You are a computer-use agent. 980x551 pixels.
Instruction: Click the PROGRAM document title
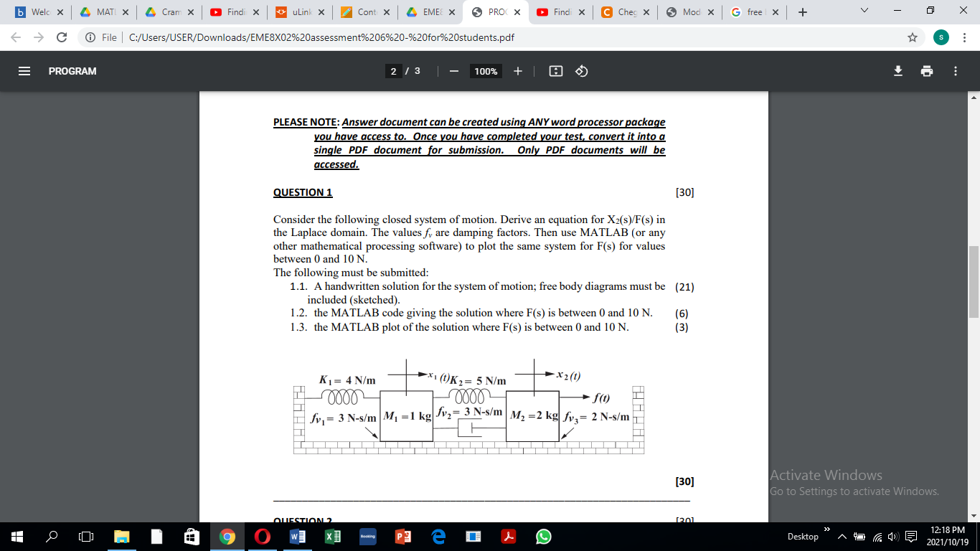click(x=72, y=71)
